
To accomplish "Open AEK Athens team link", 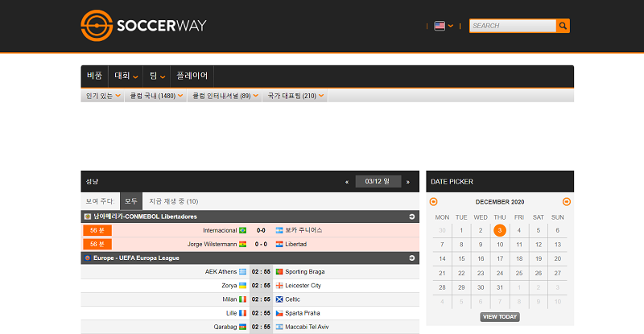I will pyautogui.click(x=221, y=271).
